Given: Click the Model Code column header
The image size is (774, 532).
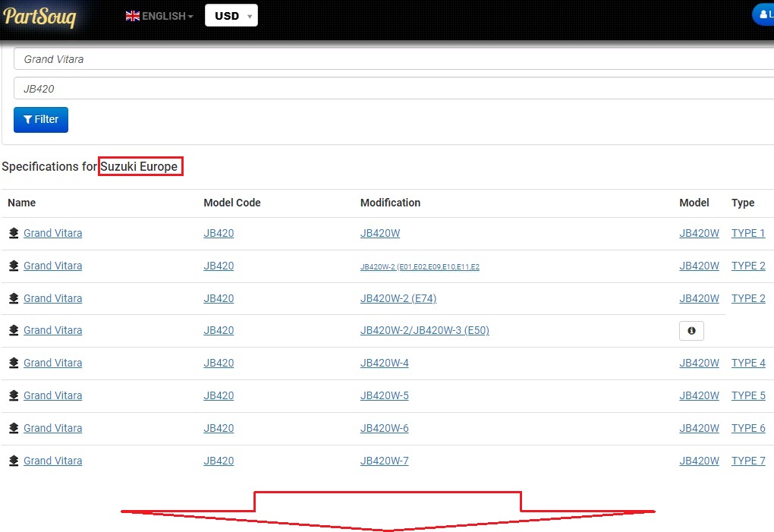Looking at the screenshot, I should pos(232,203).
